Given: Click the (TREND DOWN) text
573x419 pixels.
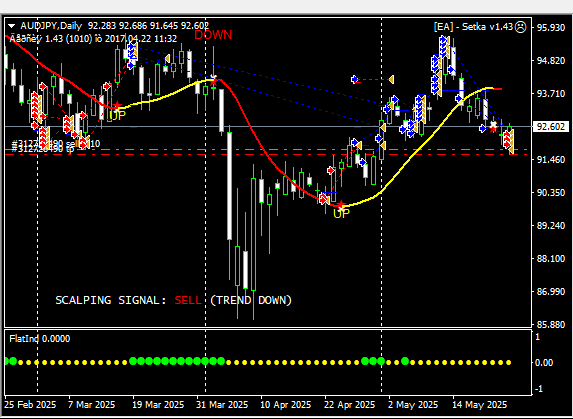Looking at the screenshot, I should point(251,300).
